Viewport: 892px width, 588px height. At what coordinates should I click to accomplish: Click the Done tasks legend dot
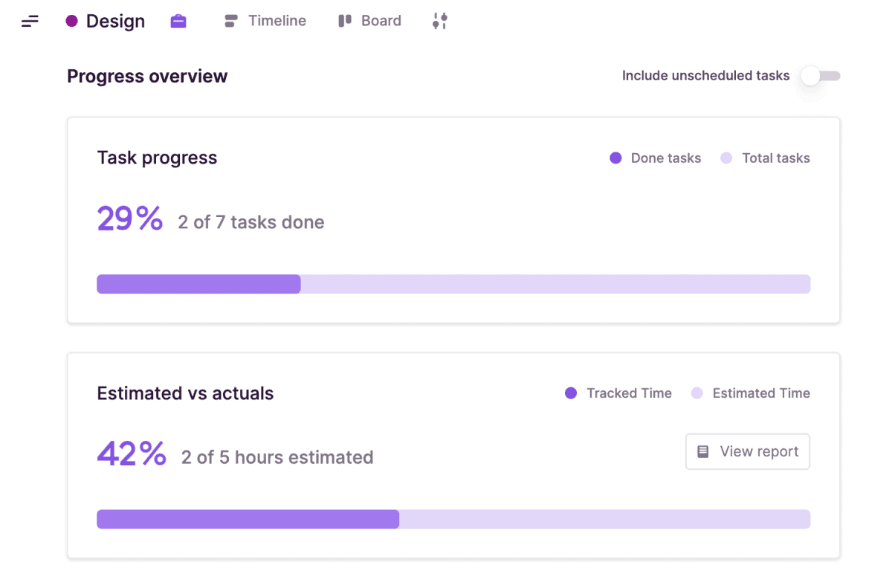click(x=615, y=158)
